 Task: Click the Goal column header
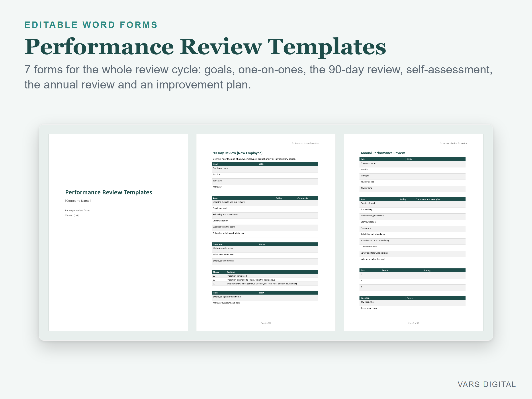coord(363,270)
